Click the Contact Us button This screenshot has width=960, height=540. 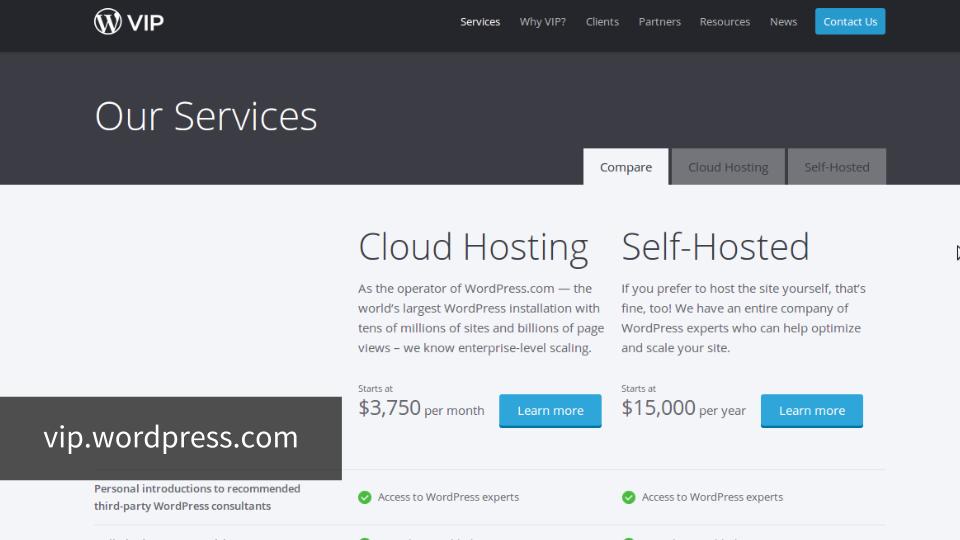(x=850, y=21)
